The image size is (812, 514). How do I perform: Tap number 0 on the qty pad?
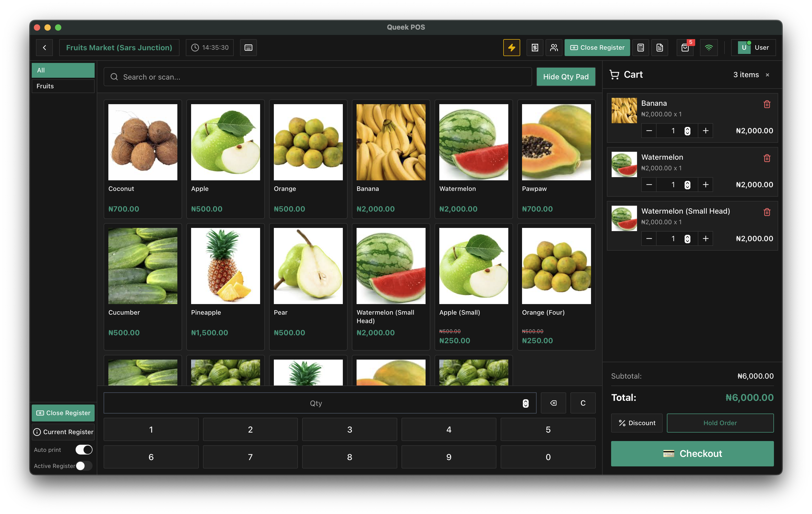click(548, 457)
